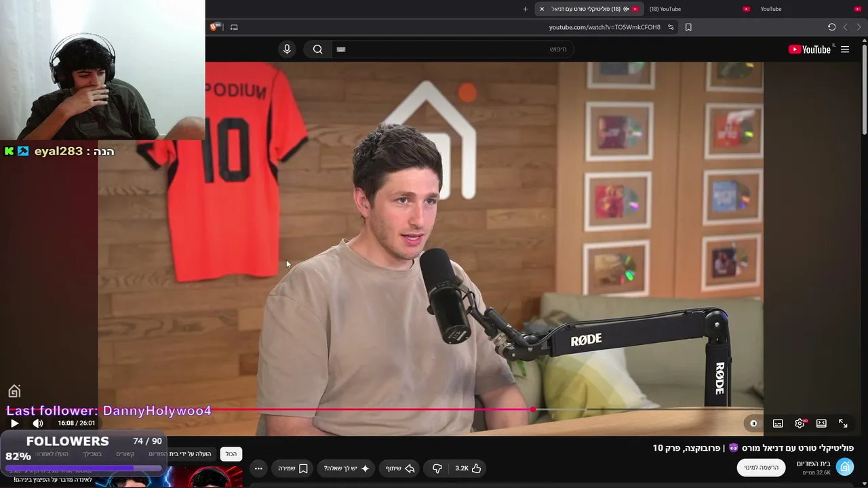Screen dimensions: 868x488
Task: Close the active YouTube tab
Action: [x=542, y=9]
